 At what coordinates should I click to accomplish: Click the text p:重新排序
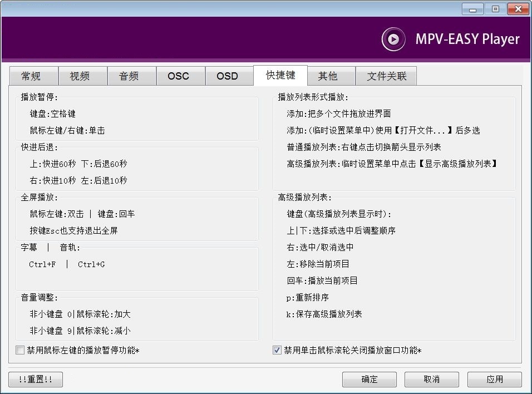point(307,298)
